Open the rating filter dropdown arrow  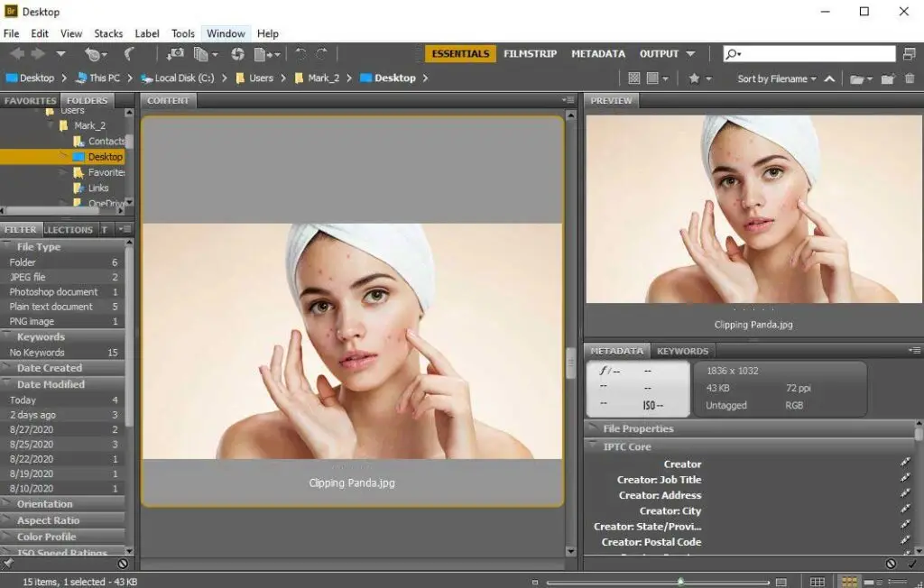pos(709,78)
